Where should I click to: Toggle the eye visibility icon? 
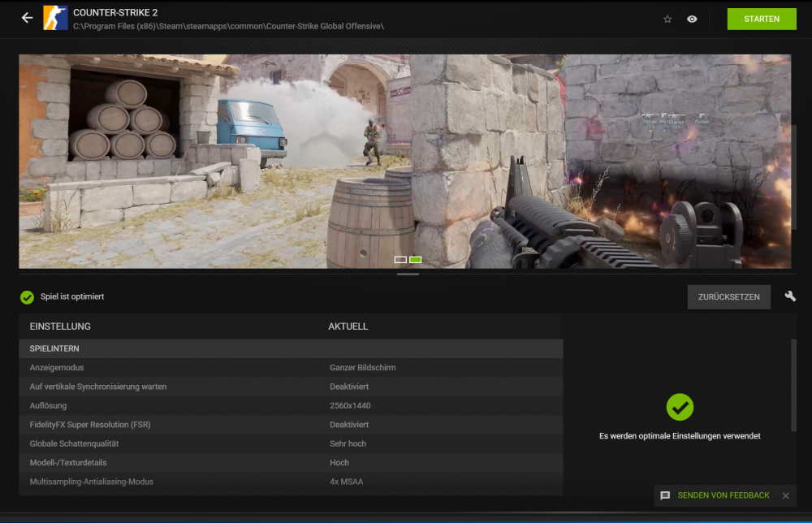click(x=692, y=19)
